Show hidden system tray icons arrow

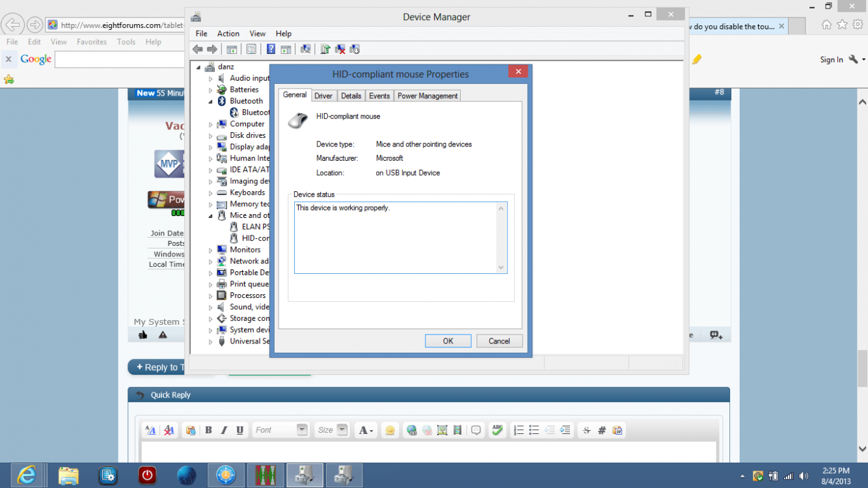click(x=742, y=476)
